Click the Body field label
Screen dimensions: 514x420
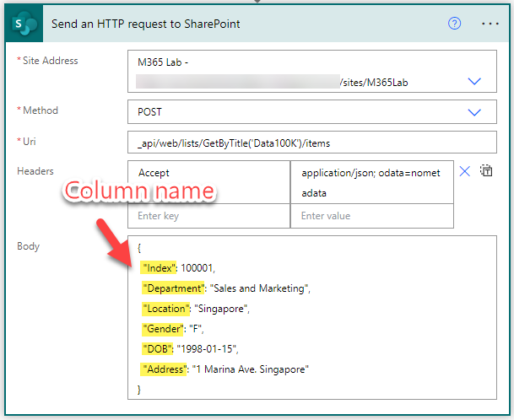[x=28, y=246]
